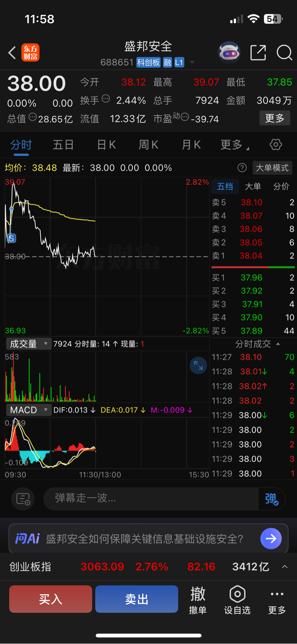Tap the 卖出 sell button
Viewport: 297px width, 644px height.
(x=137, y=599)
